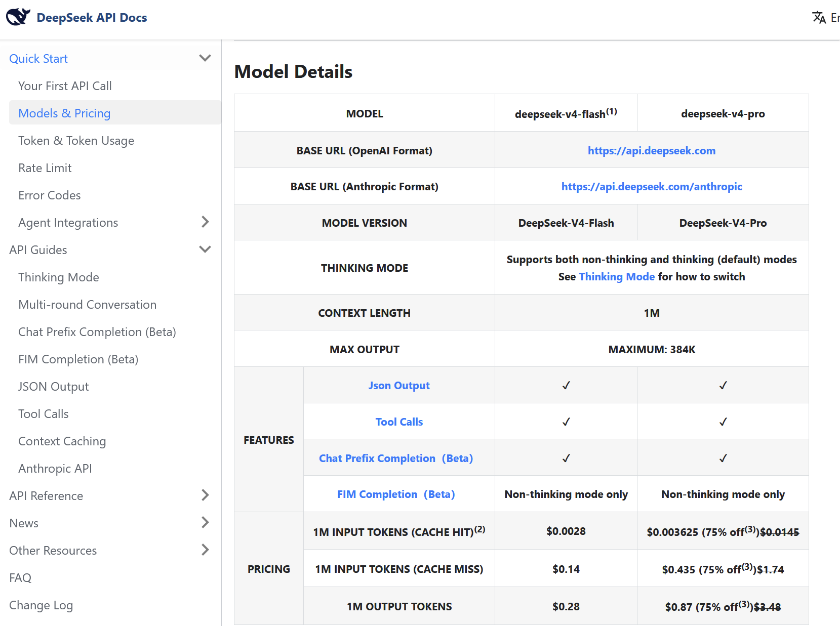Click the PRICING row group label
This screenshot has width=840, height=626.
coord(269,569)
